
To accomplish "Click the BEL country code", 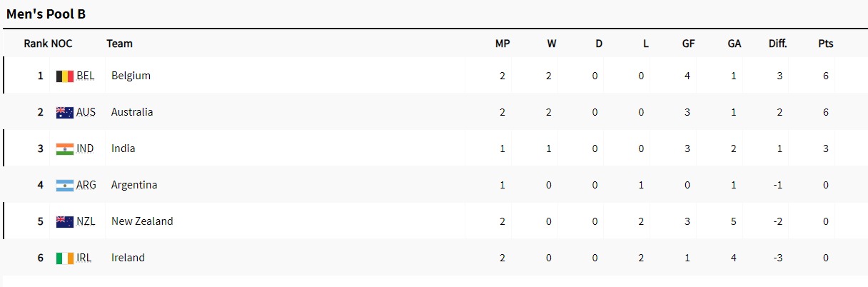I will [85, 76].
